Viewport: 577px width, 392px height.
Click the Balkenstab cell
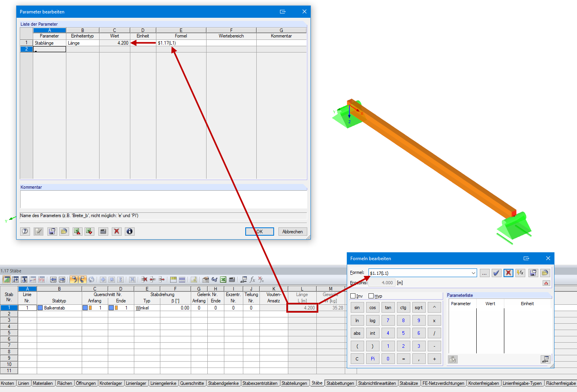pyautogui.click(x=59, y=308)
